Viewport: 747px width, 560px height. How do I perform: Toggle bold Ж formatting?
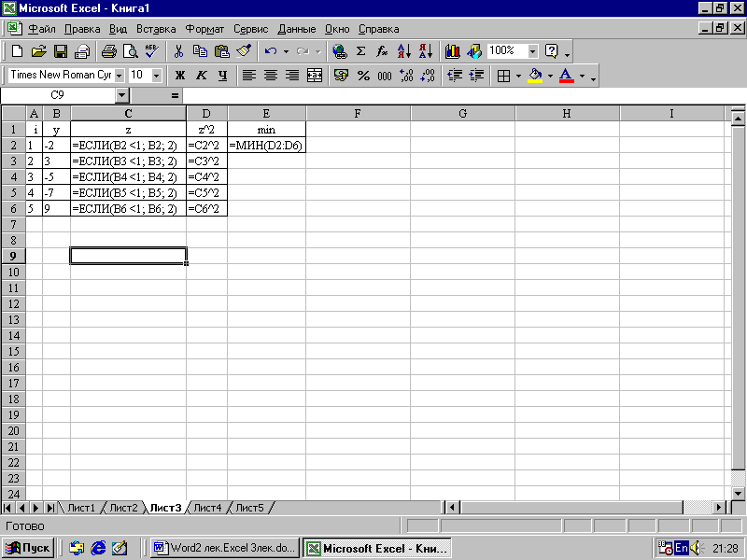click(179, 76)
